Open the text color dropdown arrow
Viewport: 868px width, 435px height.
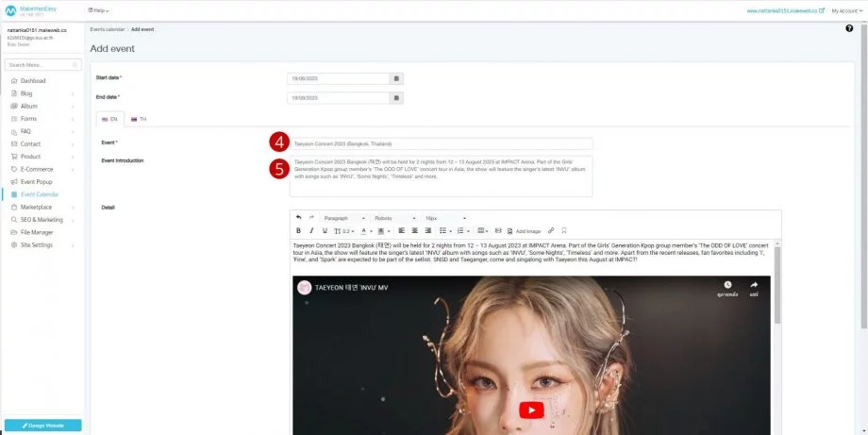click(371, 231)
